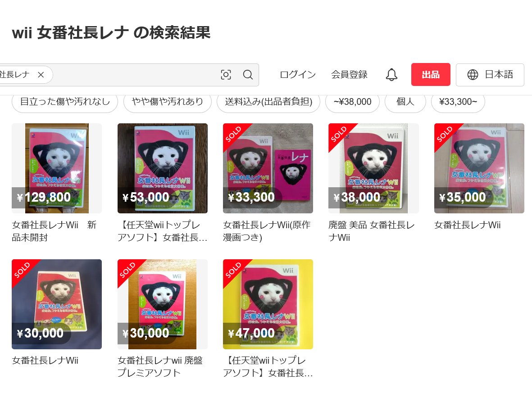Image resolution: width=532 pixels, height=397 pixels.
Task: Open the notifications bell
Action: point(391,75)
